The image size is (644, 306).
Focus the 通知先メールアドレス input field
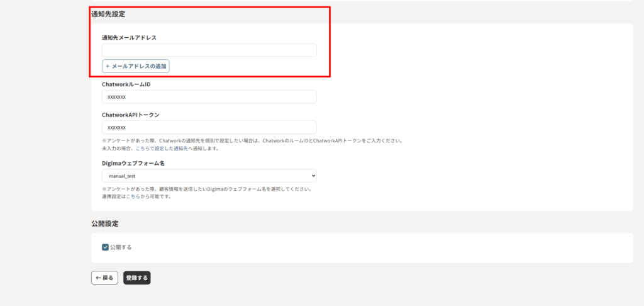pos(209,50)
